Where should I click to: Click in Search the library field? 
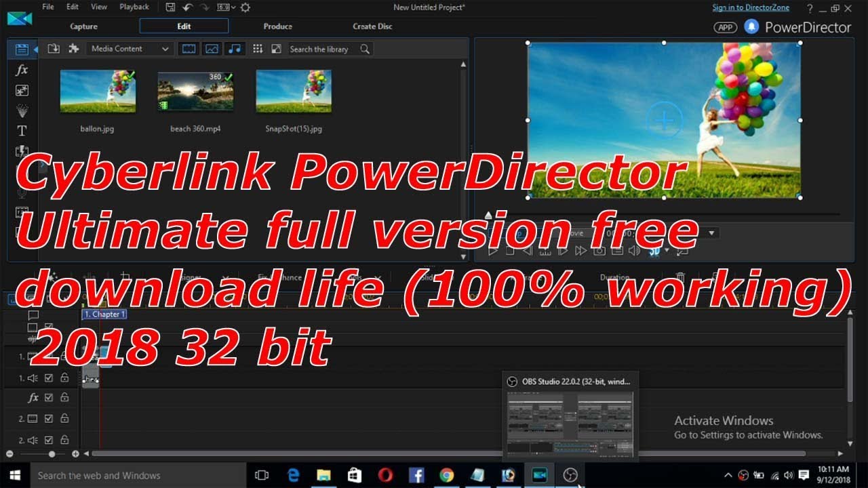pos(324,49)
